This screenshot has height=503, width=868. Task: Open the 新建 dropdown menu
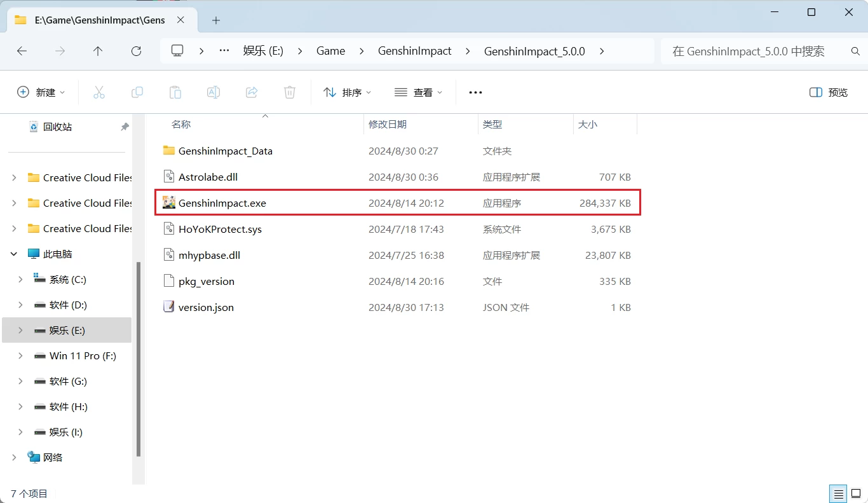tap(41, 92)
